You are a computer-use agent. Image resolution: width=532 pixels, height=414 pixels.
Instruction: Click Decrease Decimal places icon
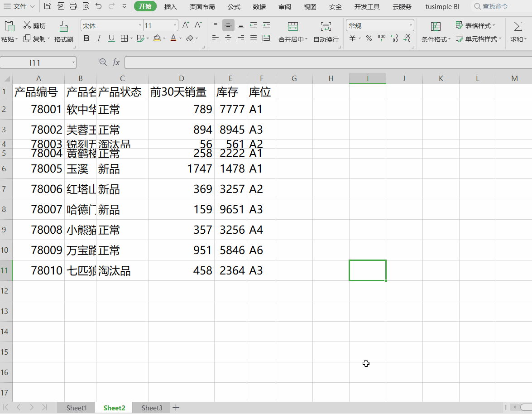pyautogui.click(x=407, y=39)
